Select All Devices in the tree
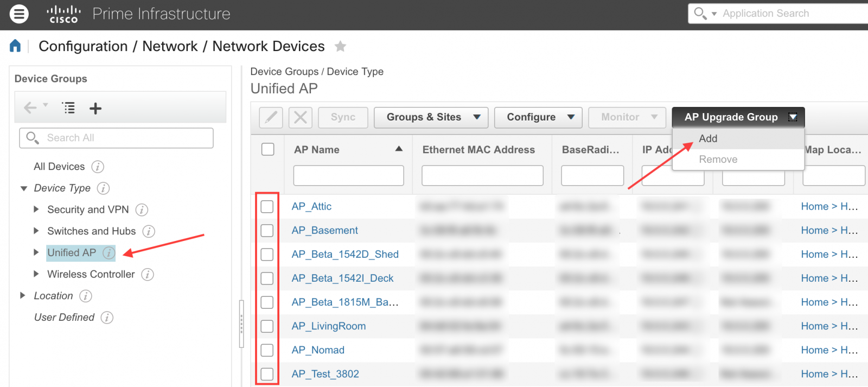This screenshot has height=387, width=868. [59, 167]
